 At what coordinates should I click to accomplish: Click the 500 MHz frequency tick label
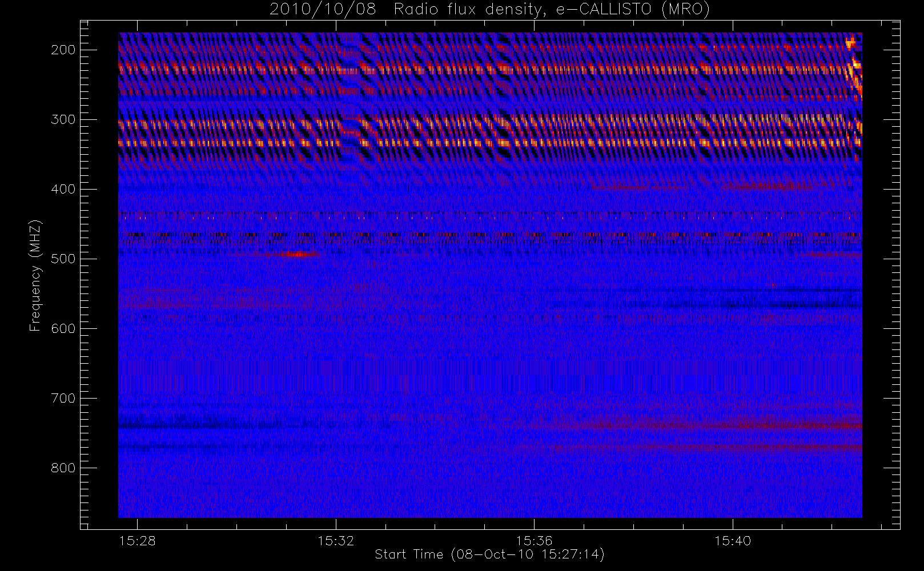point(63,259)
